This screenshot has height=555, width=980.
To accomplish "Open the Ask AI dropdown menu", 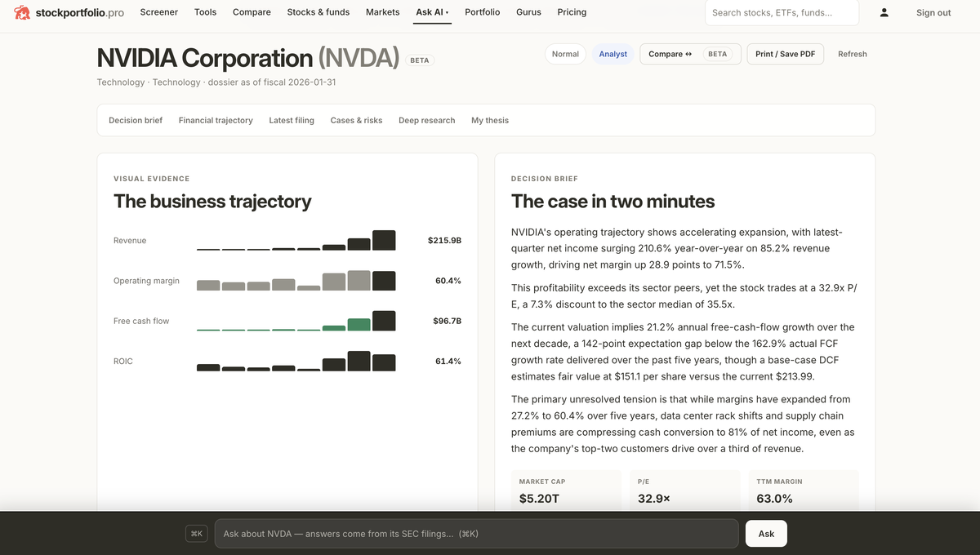I will tap(432, 12).
